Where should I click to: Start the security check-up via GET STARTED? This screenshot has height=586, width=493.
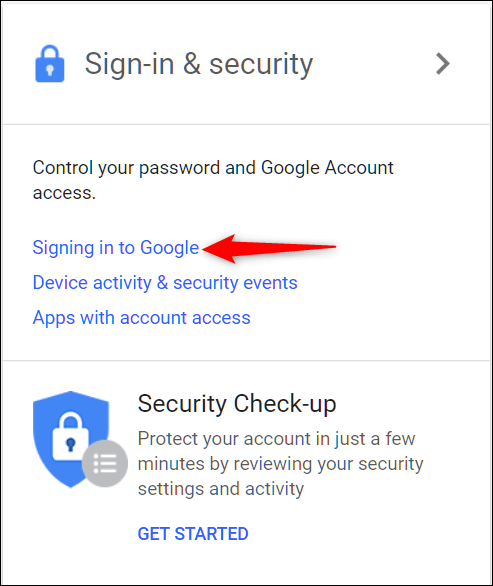coord(193,534)
